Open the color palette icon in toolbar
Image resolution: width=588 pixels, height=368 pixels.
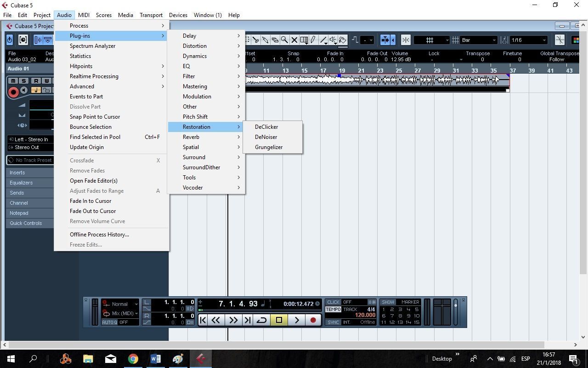tap(576, 40)
